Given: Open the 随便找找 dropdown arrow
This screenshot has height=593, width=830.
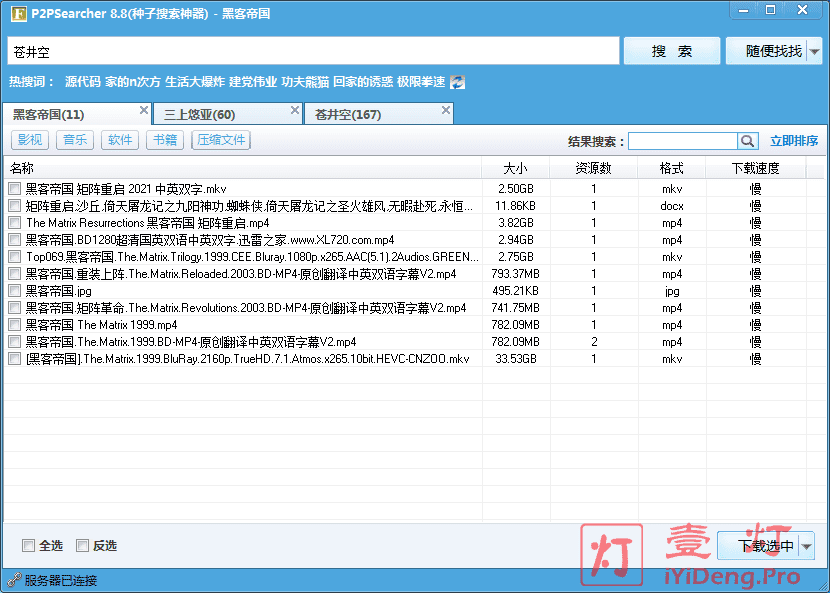Looking at the screenshot, I should 815,51.
